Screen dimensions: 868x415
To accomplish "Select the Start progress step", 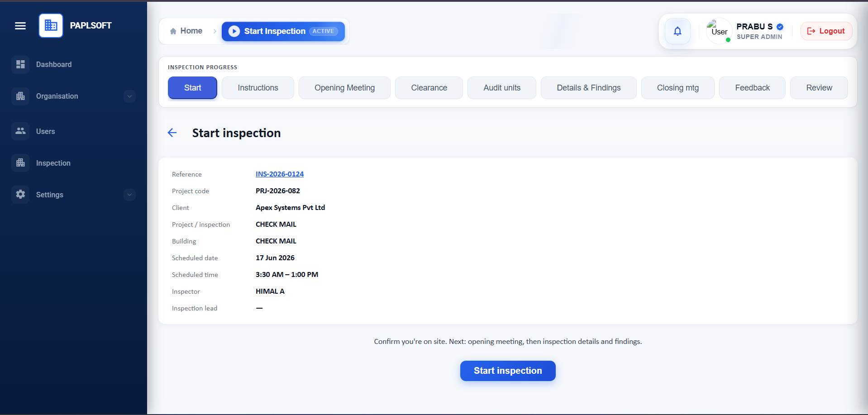I will click(192, 88).
